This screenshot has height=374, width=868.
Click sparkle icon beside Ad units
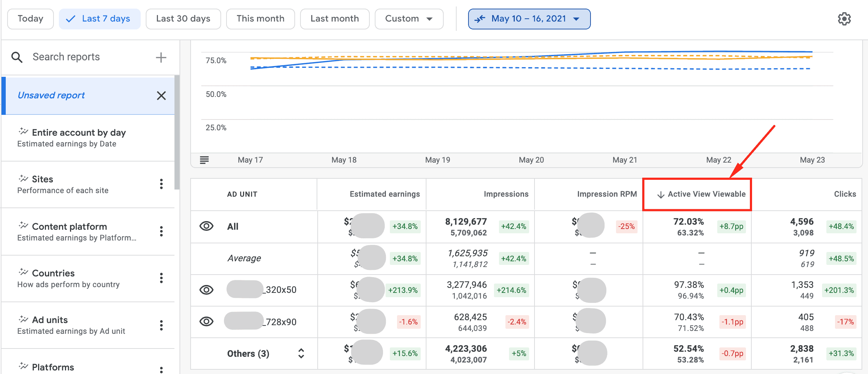click(x=23, y=319)
